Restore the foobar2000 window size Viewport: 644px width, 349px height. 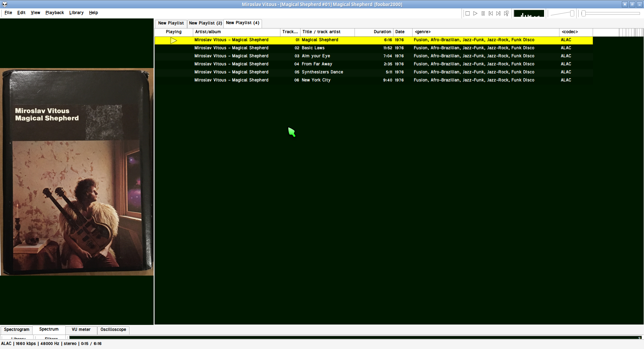[632, 4]
